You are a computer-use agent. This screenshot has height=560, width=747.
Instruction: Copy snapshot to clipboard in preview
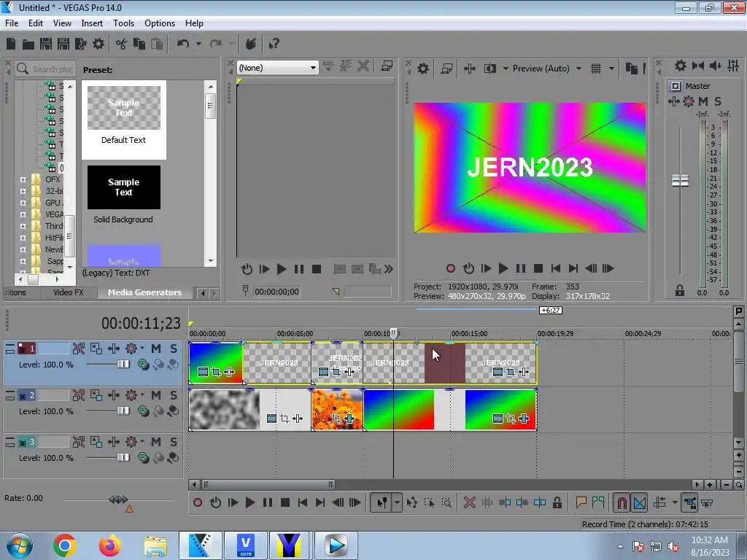[x=631, y=69]
